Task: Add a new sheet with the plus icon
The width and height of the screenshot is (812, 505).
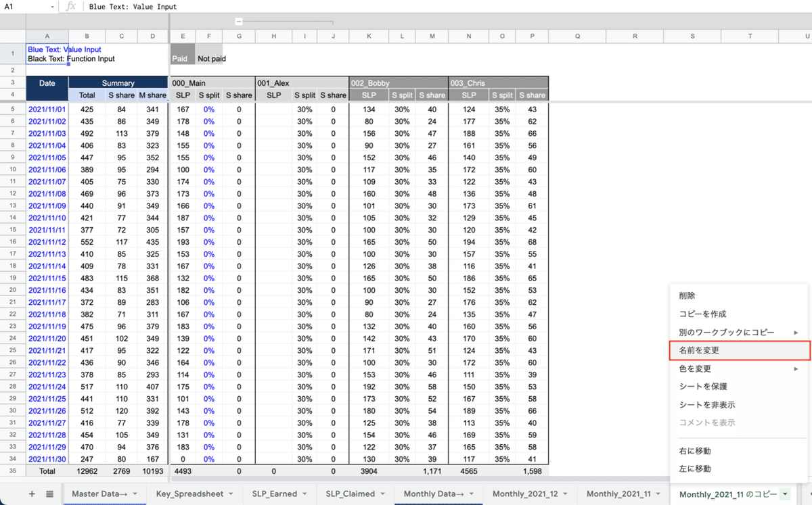Action: (x=32, y=494)
